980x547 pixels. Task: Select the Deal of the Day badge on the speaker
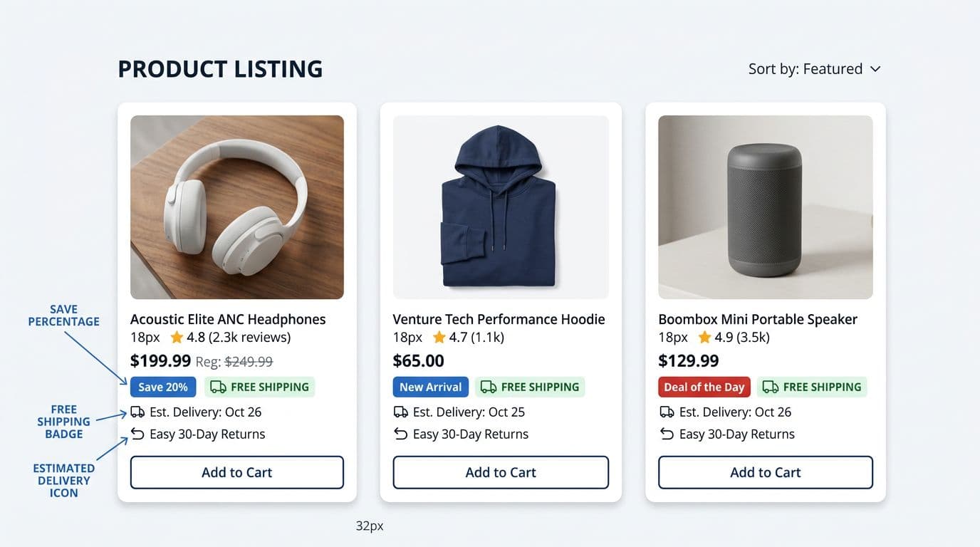(704, 387)
